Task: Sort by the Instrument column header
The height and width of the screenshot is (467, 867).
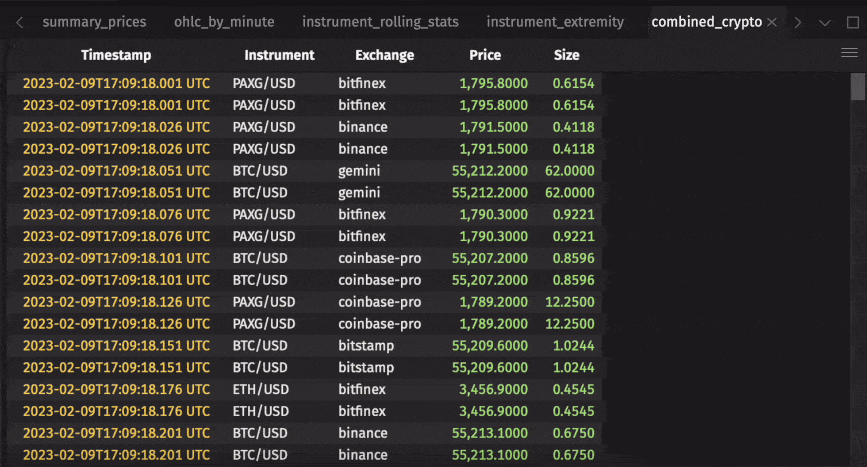Action: (x=279, y=56)
